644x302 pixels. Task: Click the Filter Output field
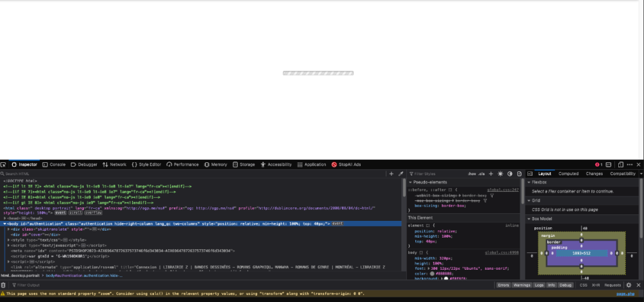pos(251,285)
